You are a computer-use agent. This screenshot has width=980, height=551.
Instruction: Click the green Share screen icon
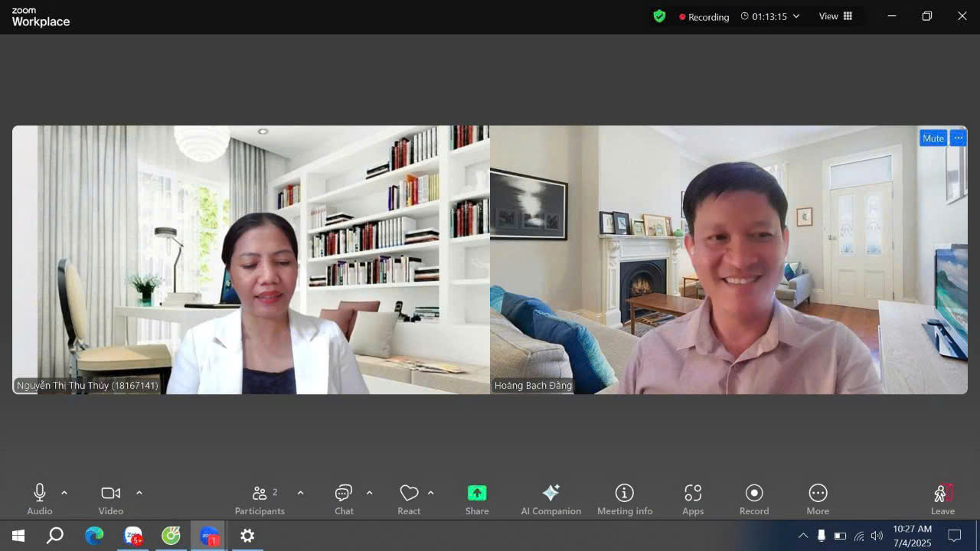pos(477,493)
